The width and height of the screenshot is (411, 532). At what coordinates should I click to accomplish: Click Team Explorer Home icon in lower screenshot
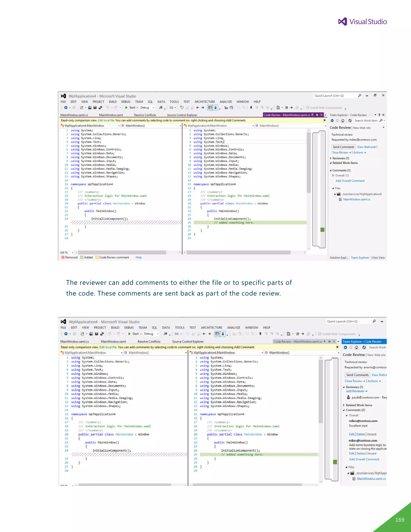pos(356,348)
